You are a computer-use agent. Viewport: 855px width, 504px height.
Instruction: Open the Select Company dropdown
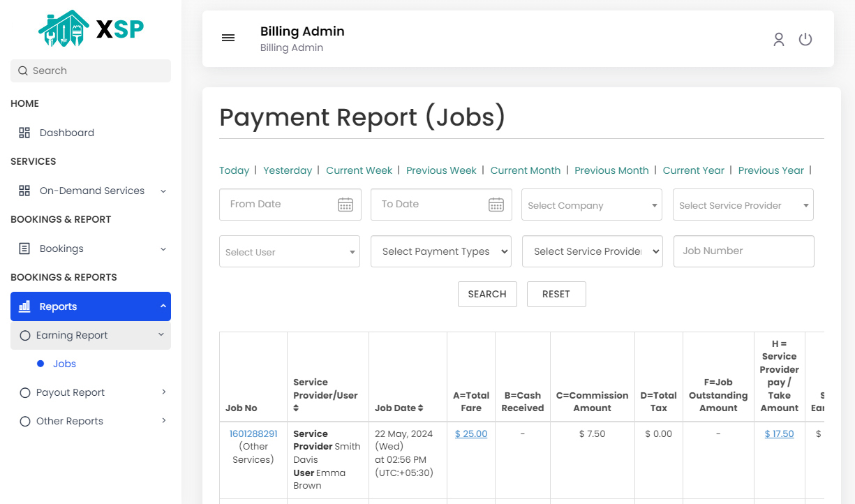pyautogui.click(x=591, y=204)
